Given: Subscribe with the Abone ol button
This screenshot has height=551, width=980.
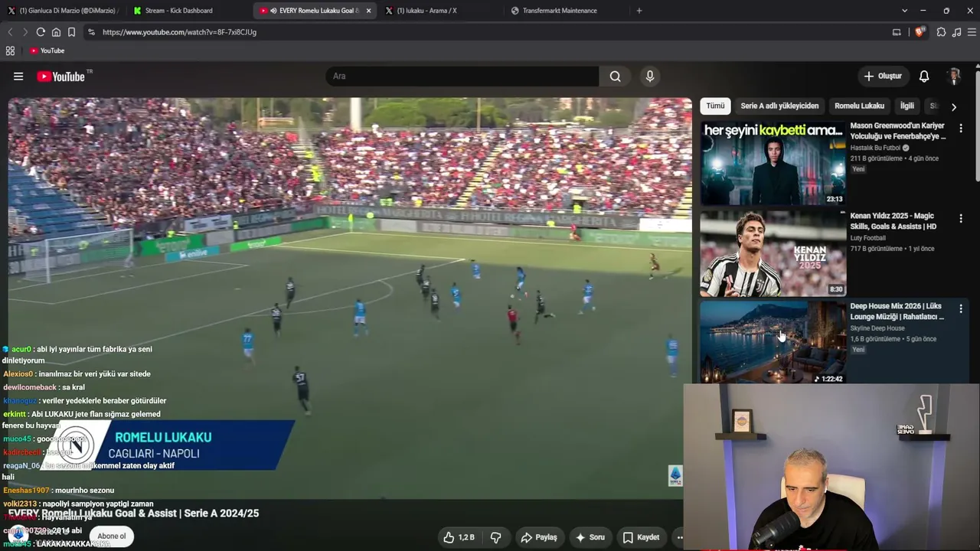Looking at the screenshot, I should (111, 536).
